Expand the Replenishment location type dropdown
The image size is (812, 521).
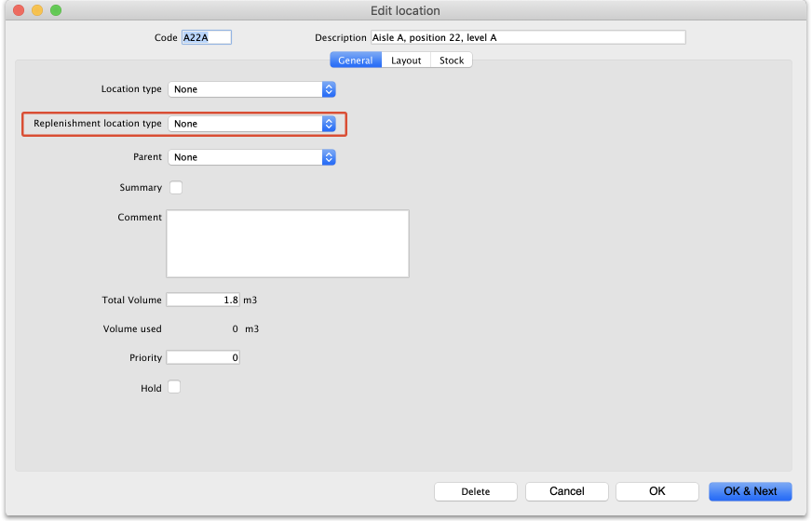point(250,124)
